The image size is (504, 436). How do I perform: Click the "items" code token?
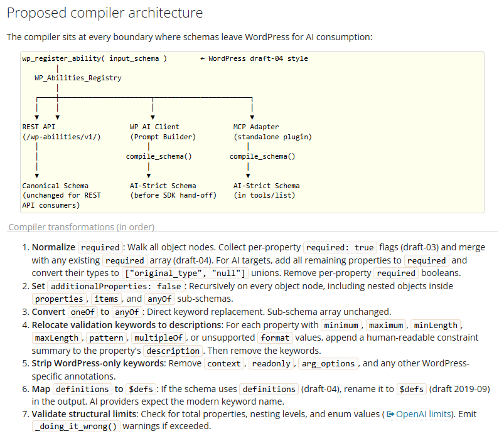[x=107, y=299]
